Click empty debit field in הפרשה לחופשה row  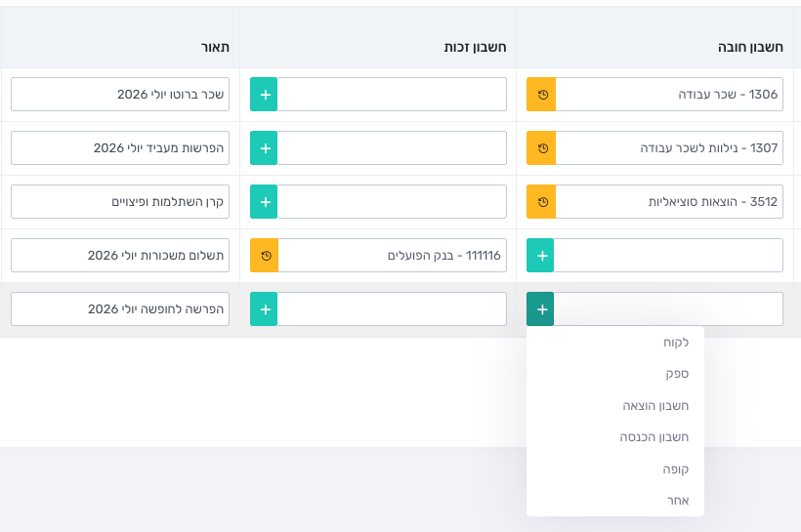point(668,308)
